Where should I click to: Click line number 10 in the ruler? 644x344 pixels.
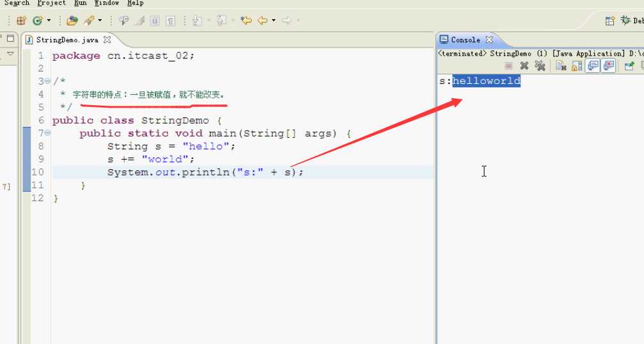tap(38, 172)
